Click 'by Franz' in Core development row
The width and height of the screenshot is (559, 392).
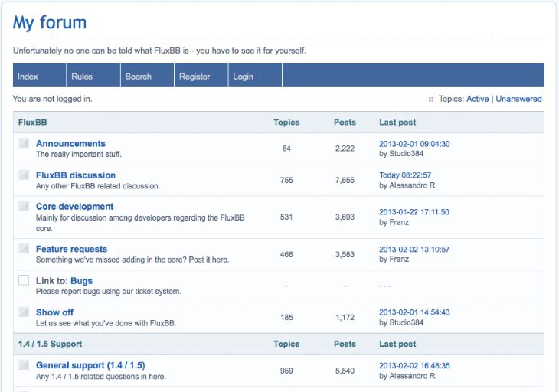pyautogui.click(x=394, y=222)
